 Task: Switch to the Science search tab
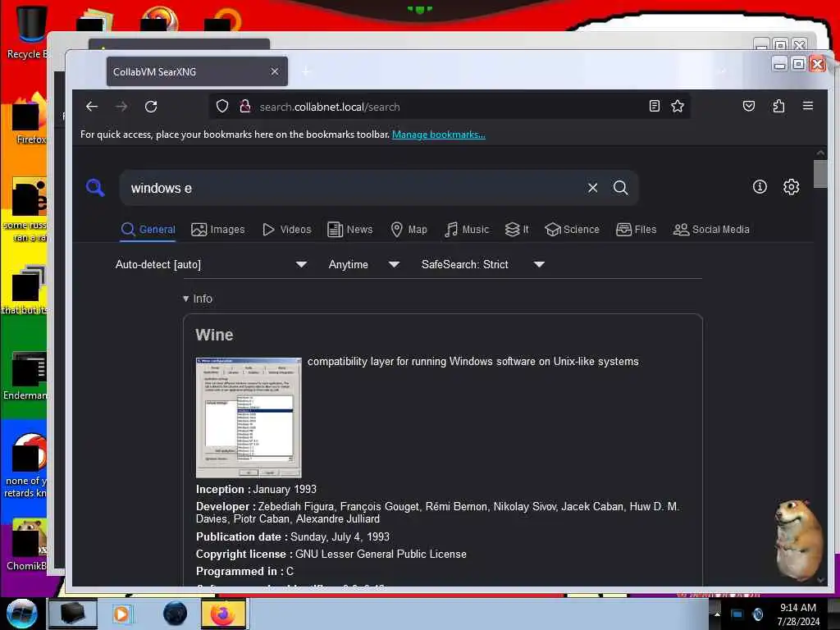coord(572,230)
